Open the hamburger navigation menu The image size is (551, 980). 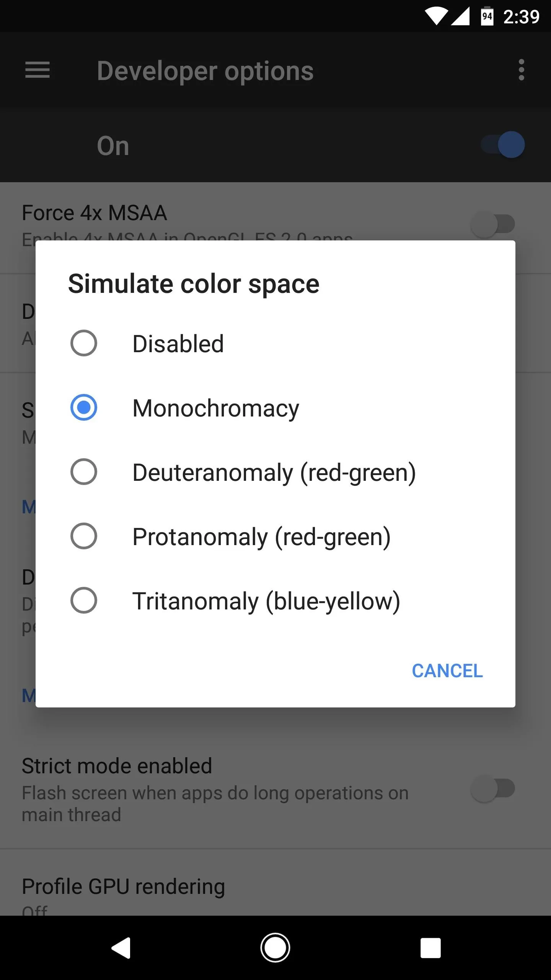point(37,70)
